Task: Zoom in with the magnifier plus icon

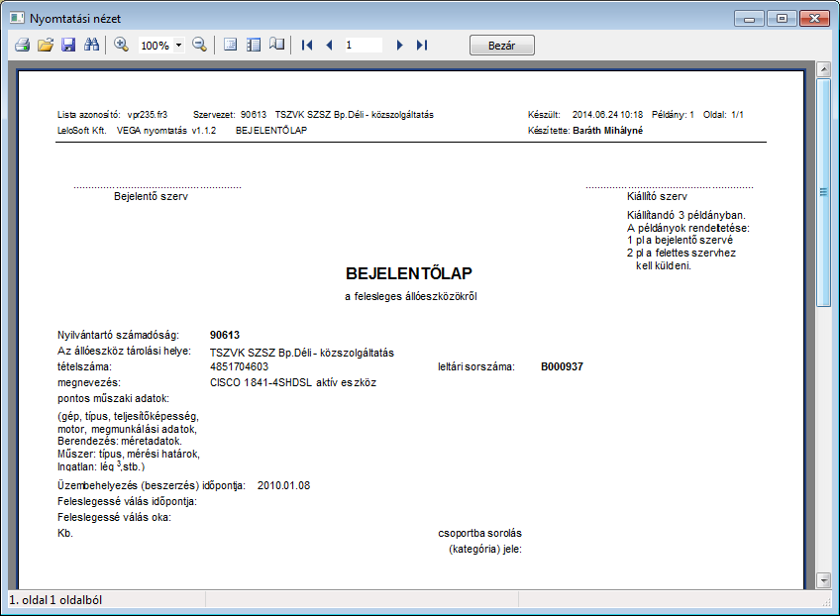Action: point(121,45)
